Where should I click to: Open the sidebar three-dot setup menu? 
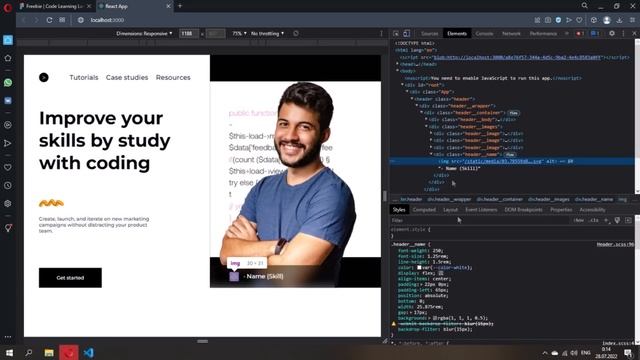pyautogui.click(x=8, y=337)
